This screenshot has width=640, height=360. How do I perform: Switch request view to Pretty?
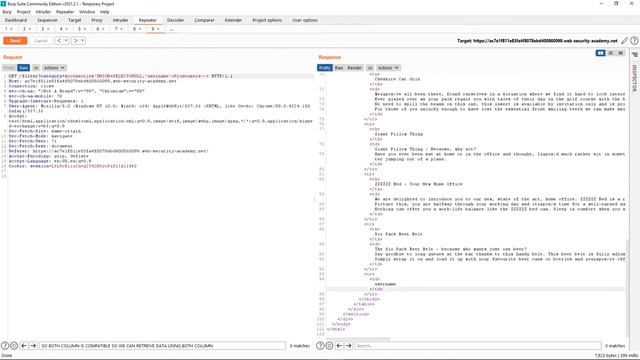tap(9, 68)
